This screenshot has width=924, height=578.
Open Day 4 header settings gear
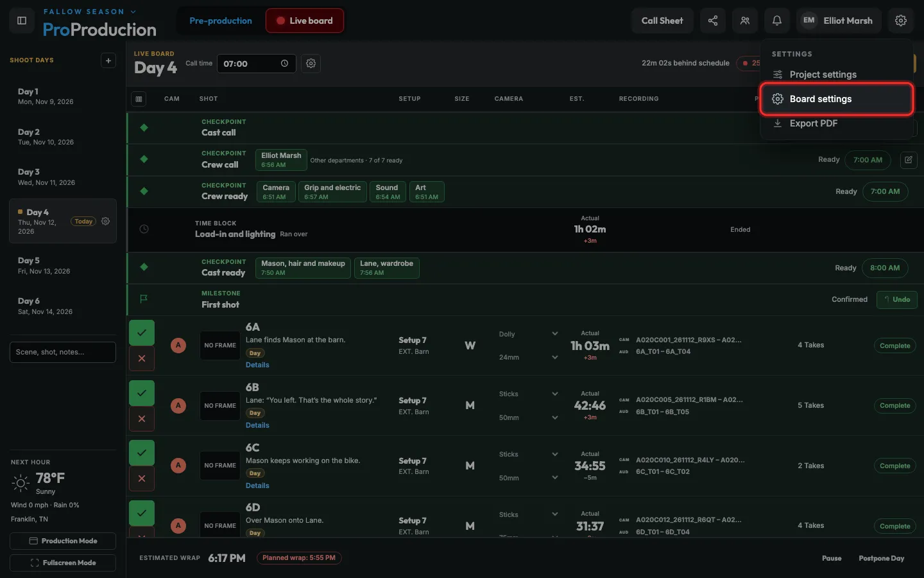(311, 64)
